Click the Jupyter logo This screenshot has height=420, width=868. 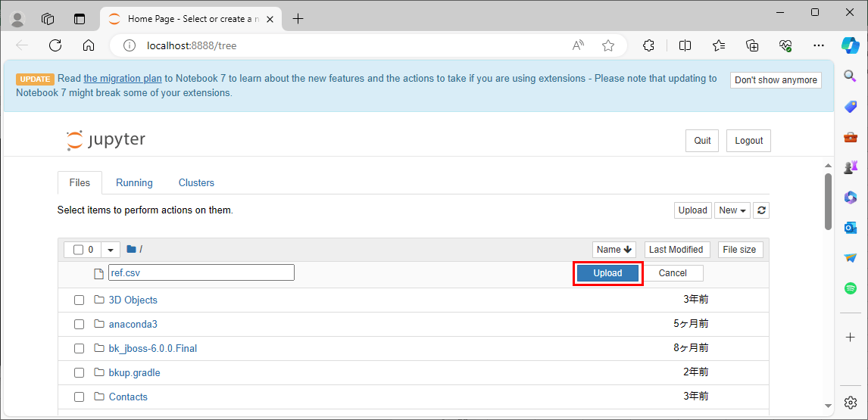coord(105,141)
